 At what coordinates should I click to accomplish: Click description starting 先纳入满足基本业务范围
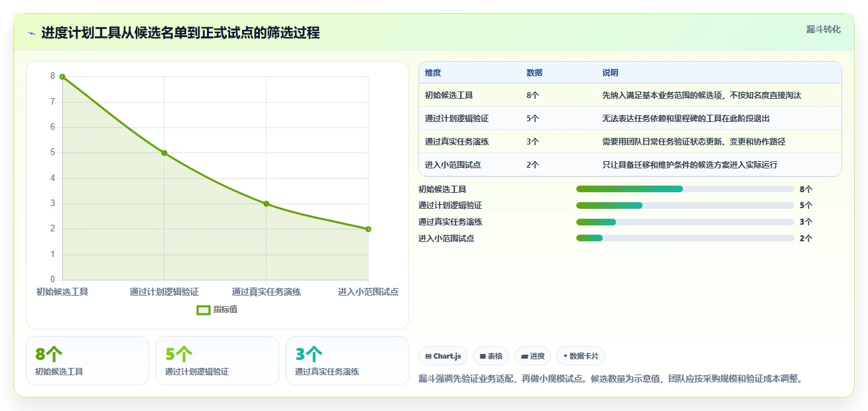click(x=702, y=95)
